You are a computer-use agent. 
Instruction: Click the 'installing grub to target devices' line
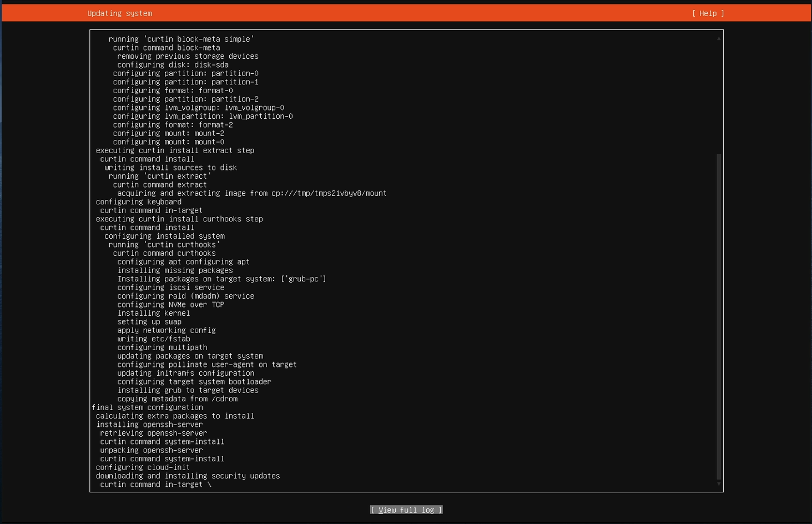pyautogui.click(x=188, y=390)
